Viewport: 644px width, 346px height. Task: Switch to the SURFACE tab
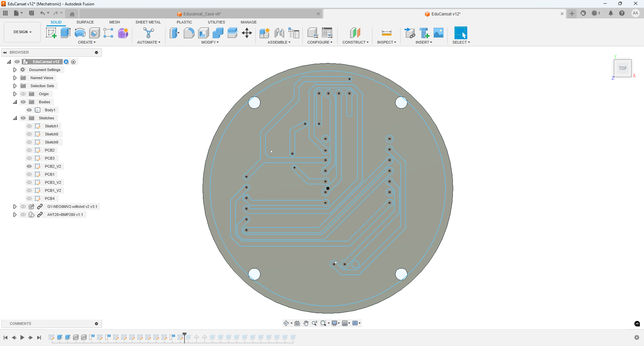85,22
